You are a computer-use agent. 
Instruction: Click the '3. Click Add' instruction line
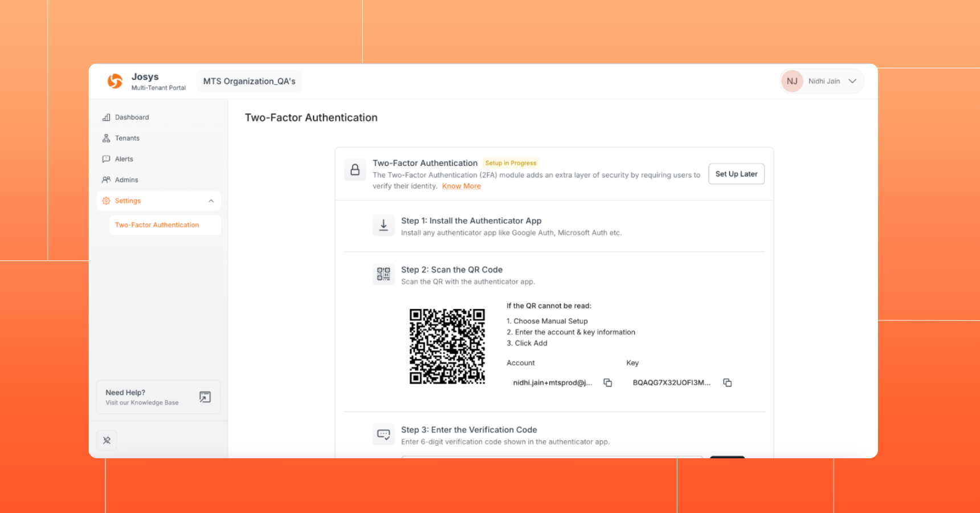527,343
